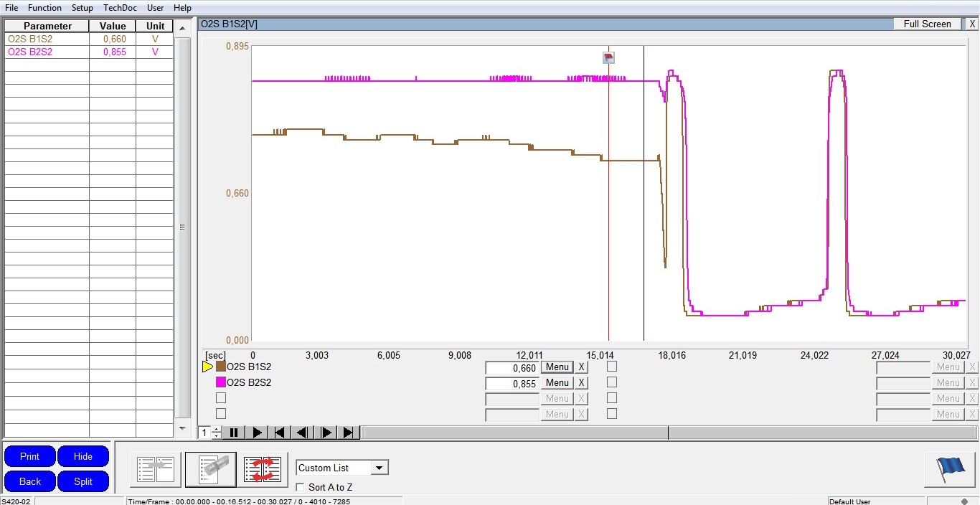
Task: Click the blue Split button
Action: click(83, 481)
